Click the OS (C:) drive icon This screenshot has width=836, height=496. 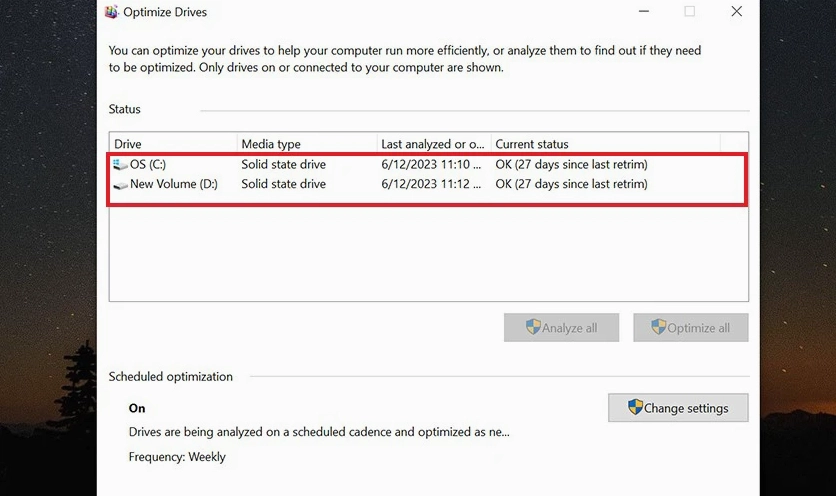[121, 164]
